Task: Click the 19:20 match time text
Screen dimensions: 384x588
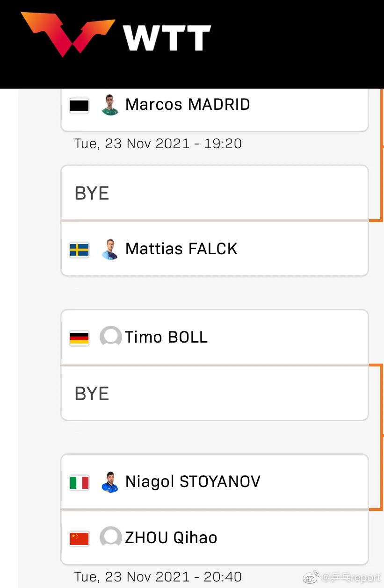Action: [x=158, y=143]
